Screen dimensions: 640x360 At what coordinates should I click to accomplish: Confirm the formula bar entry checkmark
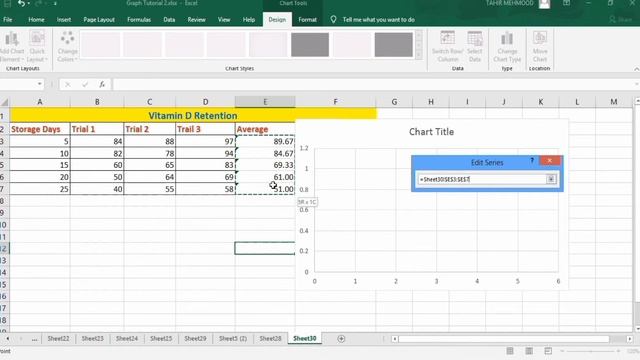85,84
